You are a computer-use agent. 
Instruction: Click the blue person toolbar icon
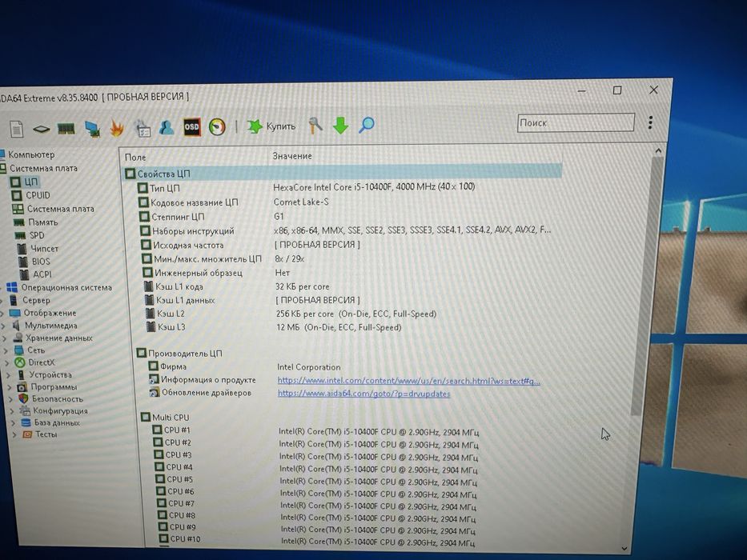pyautogui.click(x=167, y=127)
